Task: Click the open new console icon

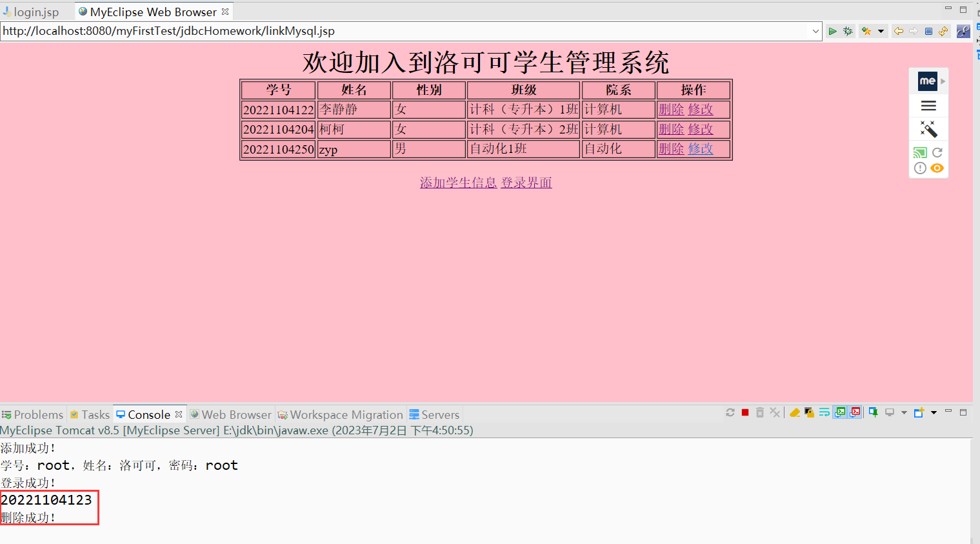Action: pyautogui.click(x=919, y=412)
